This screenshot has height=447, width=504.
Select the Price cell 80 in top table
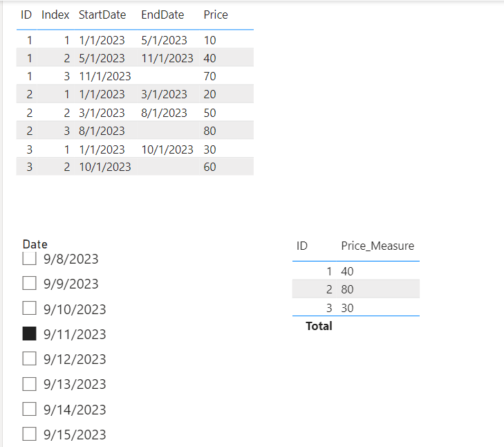[x=209, y=131]
